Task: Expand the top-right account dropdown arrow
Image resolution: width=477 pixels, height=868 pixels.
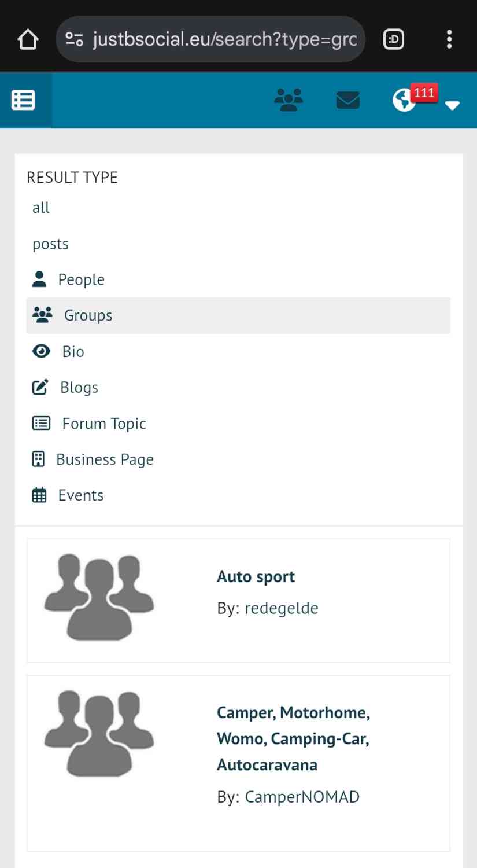Action: point(452,105)
